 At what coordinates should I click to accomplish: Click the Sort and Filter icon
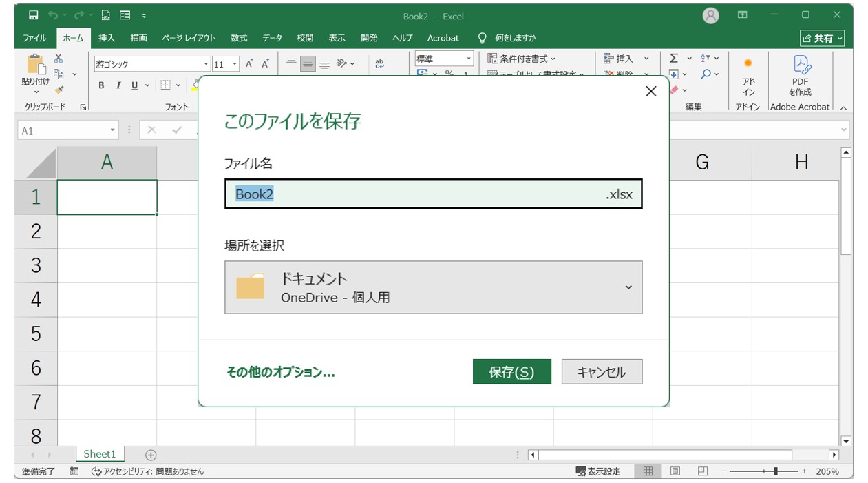coord(706,59)
